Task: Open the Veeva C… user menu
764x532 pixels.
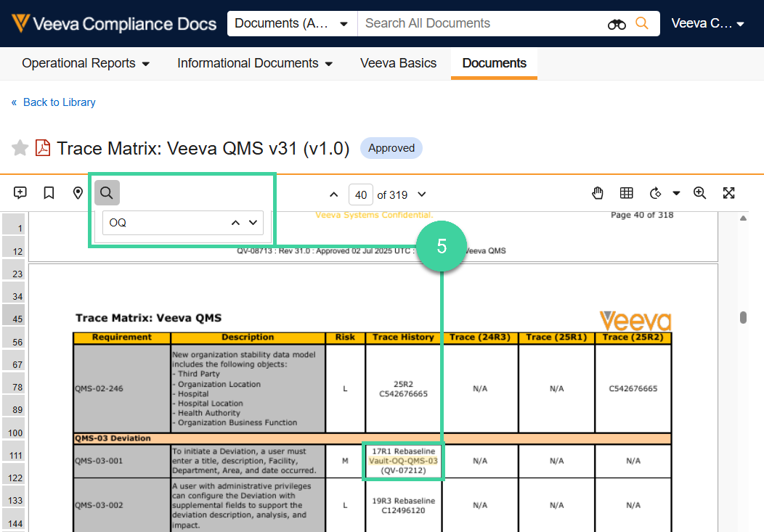Action: (x=707, y=23)
